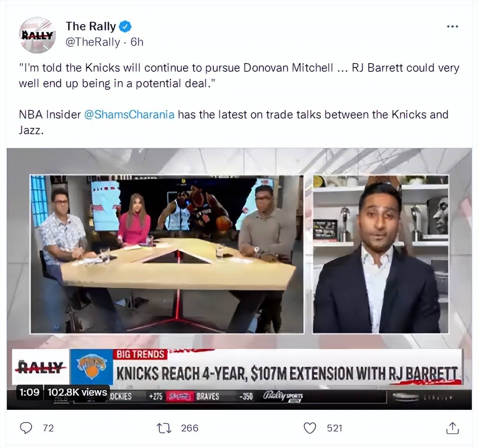478x448 pixels.
Task: Open the @ShamsCharania mention link
Action: point(129,114)
